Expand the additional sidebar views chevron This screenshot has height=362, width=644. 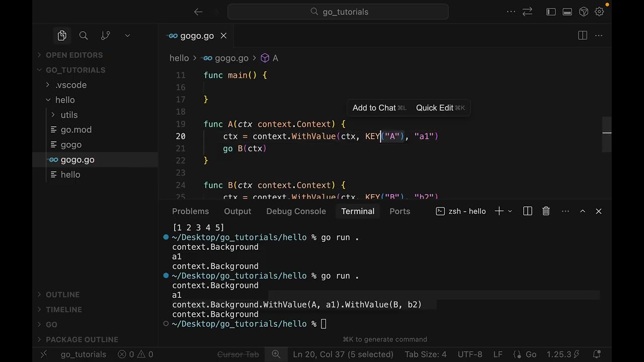click(127, 36)
